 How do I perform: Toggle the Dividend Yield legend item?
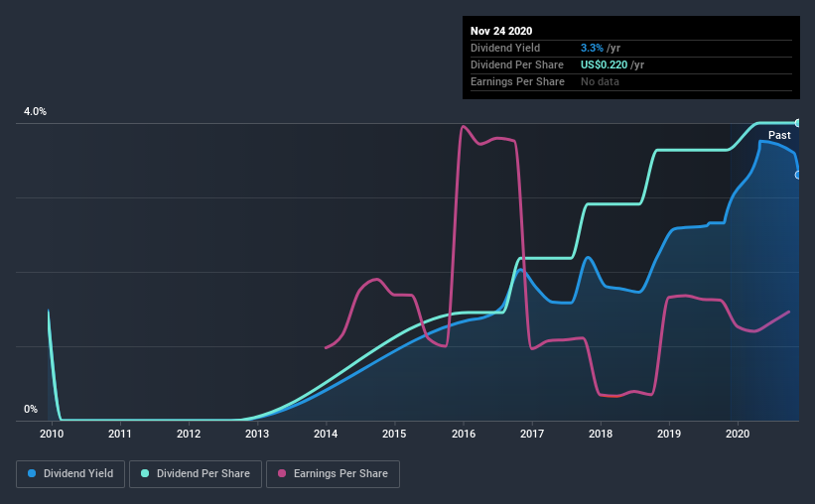[x=70, y=474]
